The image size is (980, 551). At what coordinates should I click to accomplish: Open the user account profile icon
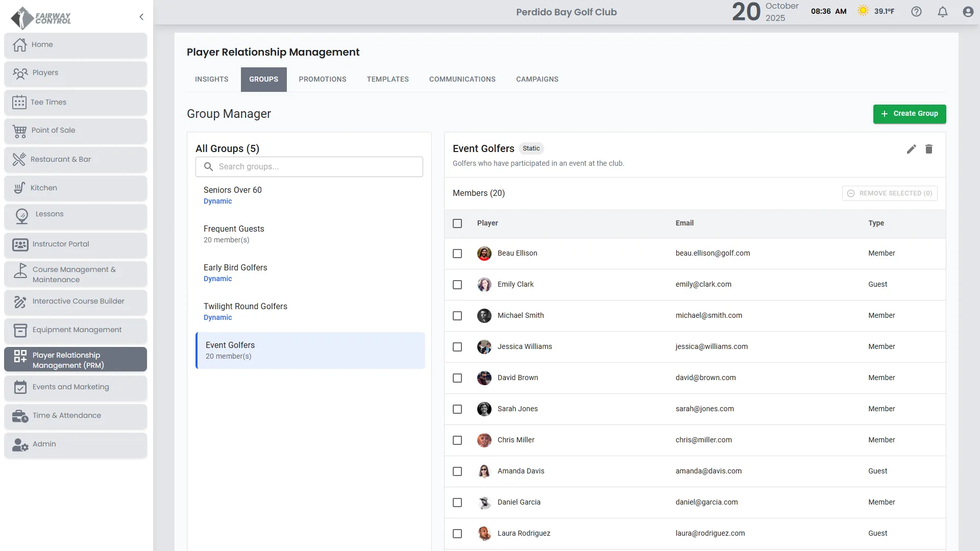point(968,12)
